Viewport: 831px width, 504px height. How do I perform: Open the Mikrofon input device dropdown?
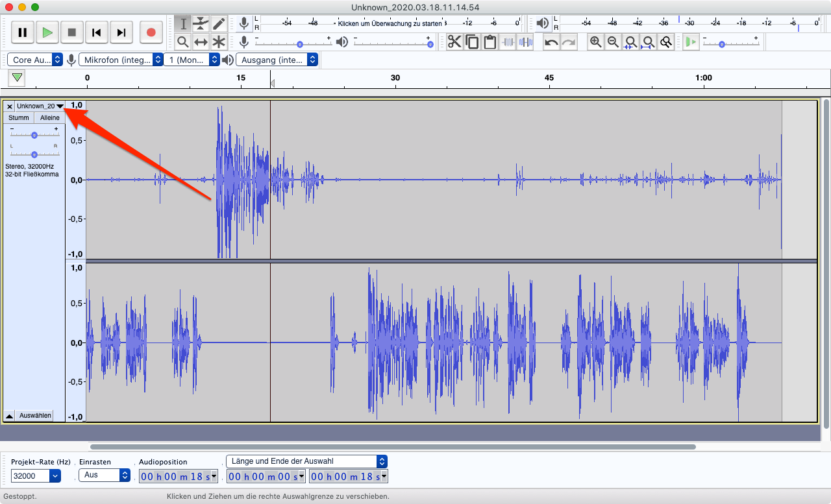point(121,60)
